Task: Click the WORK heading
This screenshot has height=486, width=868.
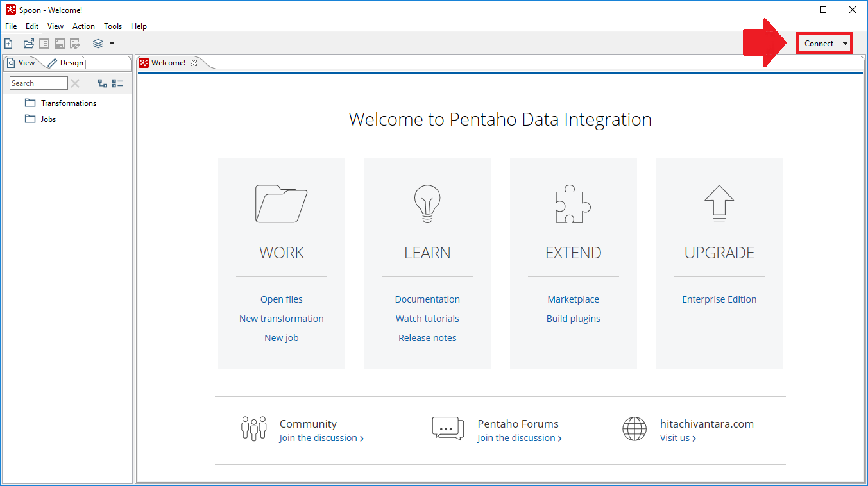Action: pyautogui.click(x=282, y=253)
